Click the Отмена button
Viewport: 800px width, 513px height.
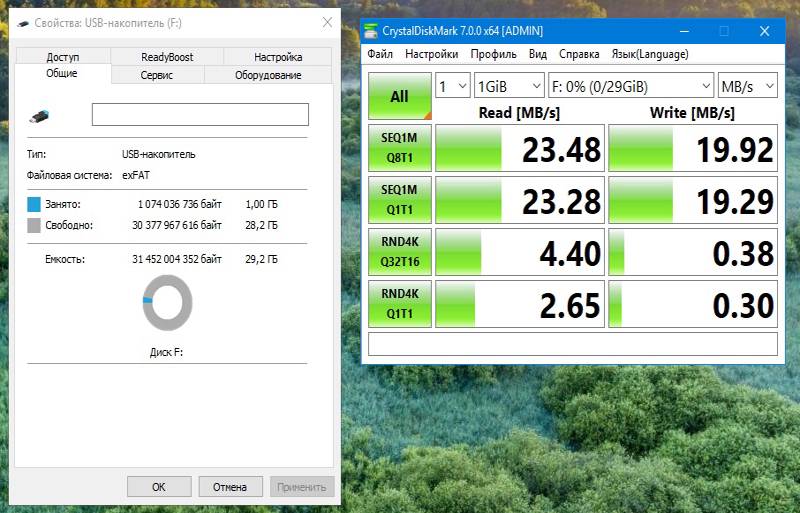point(230,487)
